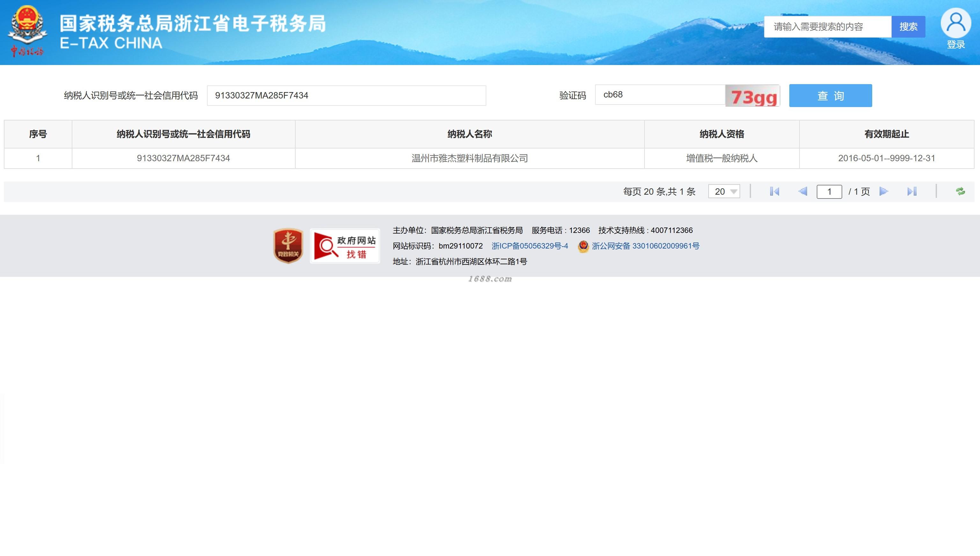Viewport: 980px width, 556px height.
Task: Jump to last page of results
Action: tap(912, 191)
